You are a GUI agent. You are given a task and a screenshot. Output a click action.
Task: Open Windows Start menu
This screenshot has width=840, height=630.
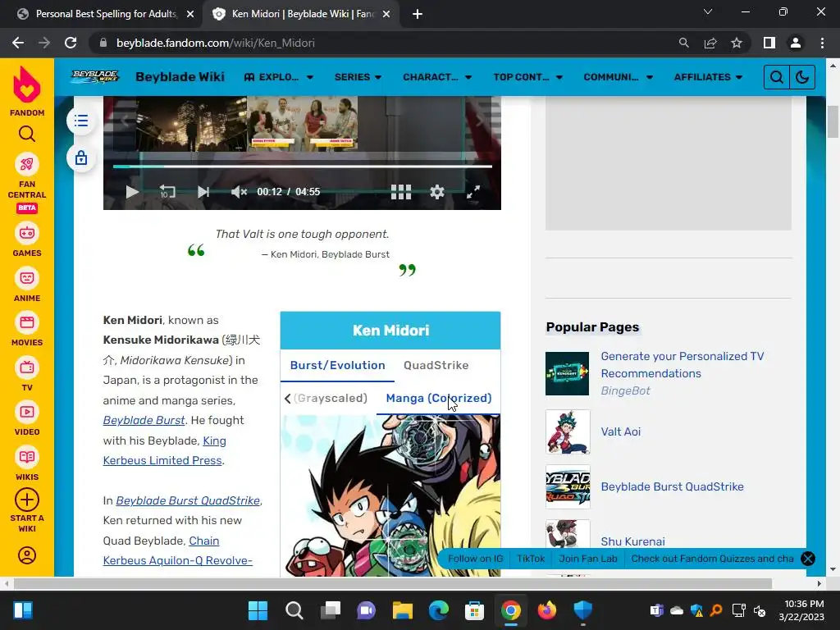(258, 610)
